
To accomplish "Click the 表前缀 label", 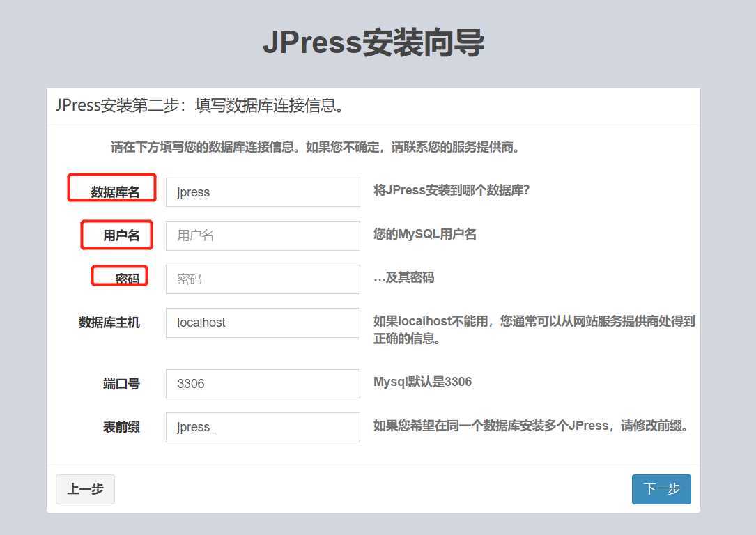I will [121, 427].
